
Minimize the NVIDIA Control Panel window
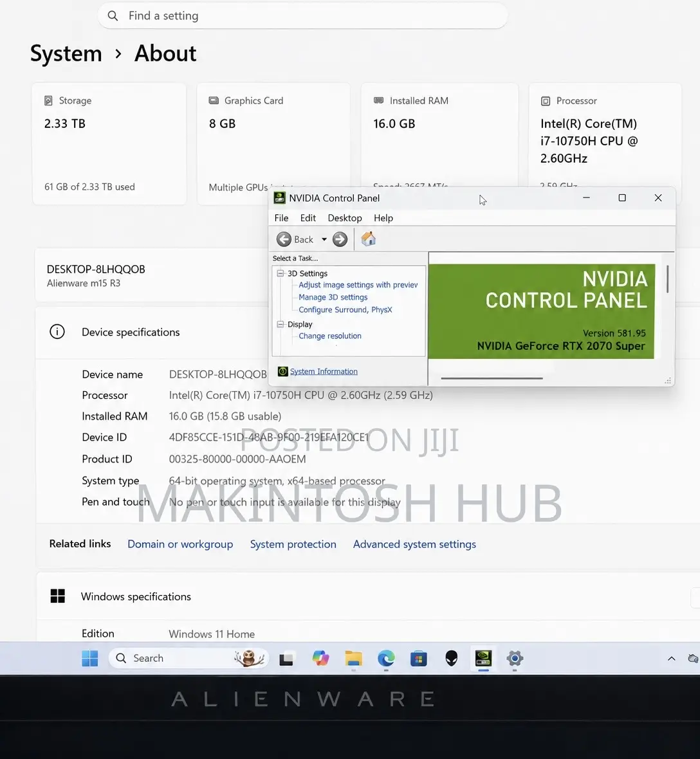[x=586, y=198]
